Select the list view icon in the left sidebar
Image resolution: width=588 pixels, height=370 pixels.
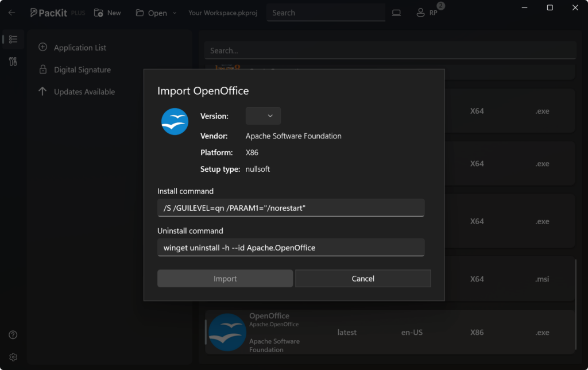tap(13, 39)
